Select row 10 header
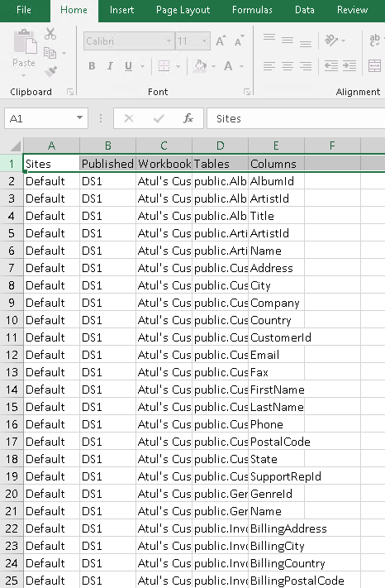Screen dimensions: 385x588 (x=12, y=320)
